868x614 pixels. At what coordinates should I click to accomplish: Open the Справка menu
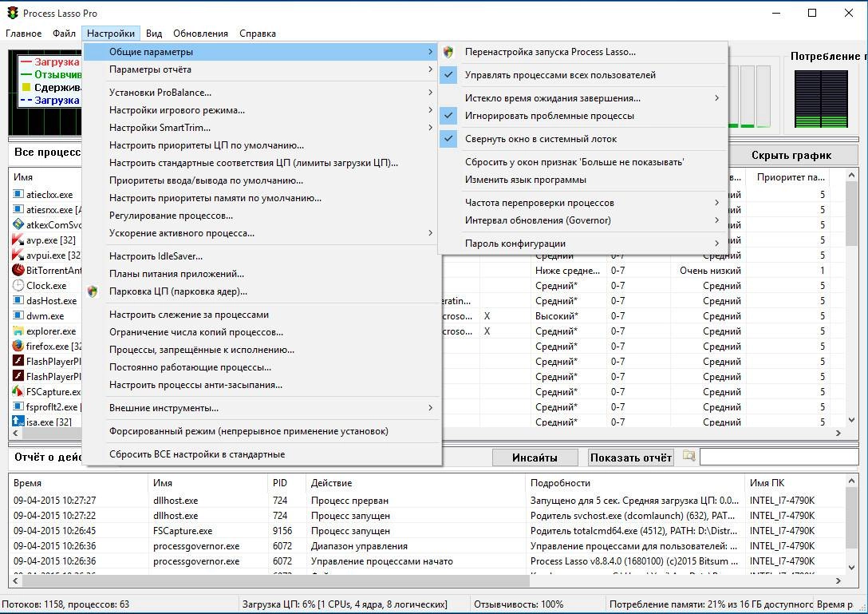258,34
